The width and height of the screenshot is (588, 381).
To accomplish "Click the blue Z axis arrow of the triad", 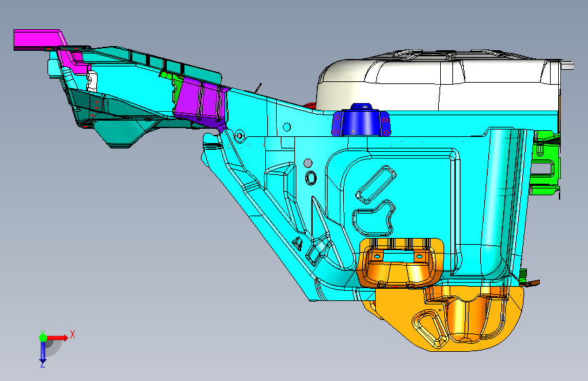I will (43, 351).
